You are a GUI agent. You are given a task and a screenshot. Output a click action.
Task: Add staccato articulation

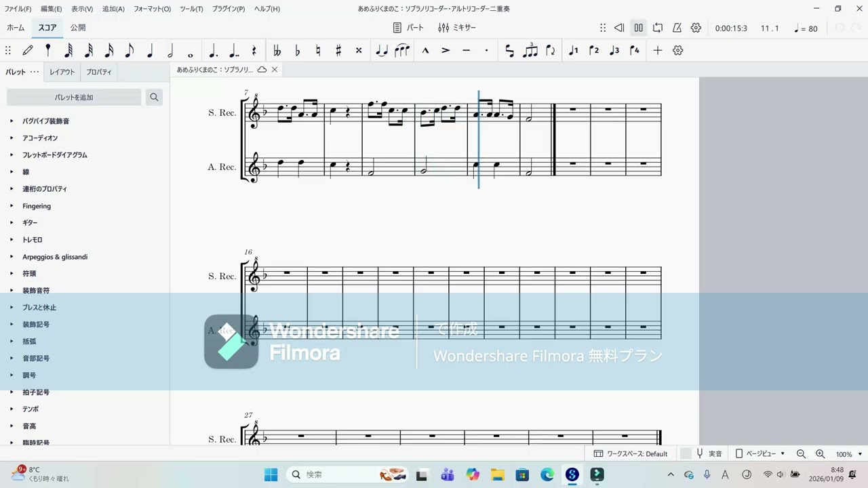coord(486,50)
